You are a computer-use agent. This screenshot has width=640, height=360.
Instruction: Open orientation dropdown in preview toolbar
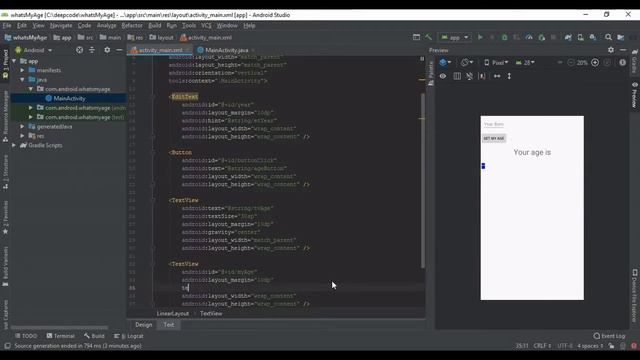(467, 62)
